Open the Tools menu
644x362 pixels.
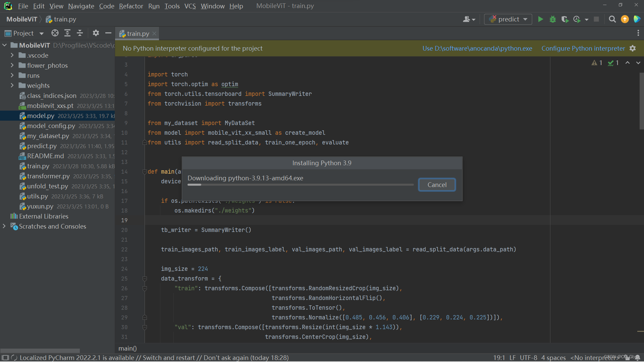[172, 6]
